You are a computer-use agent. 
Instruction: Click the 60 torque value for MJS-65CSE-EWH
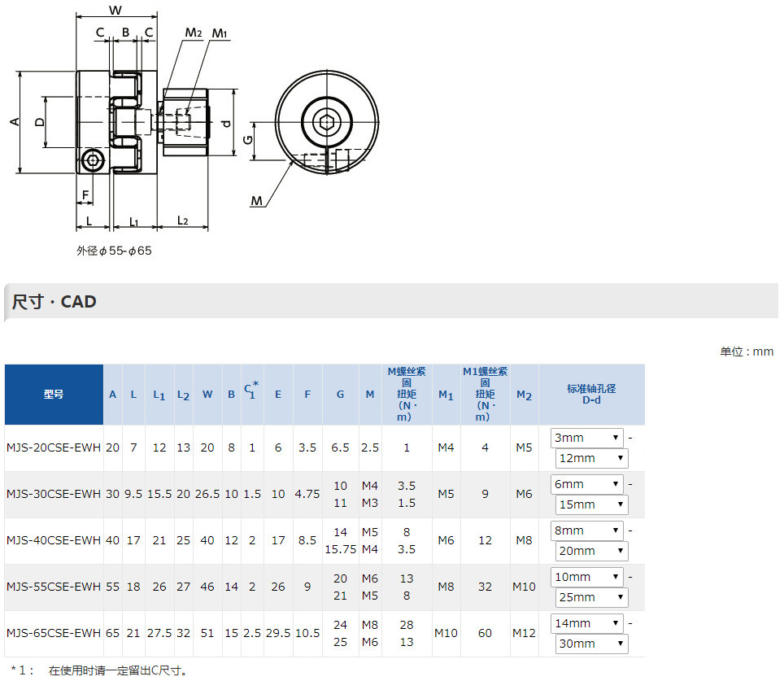(x=485, y=633)
